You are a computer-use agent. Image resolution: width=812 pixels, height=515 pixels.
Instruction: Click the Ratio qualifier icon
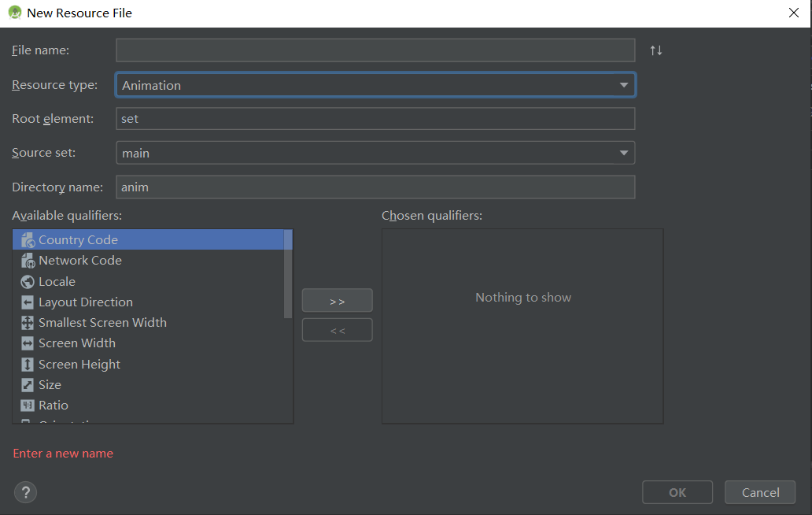pos(28,406)
